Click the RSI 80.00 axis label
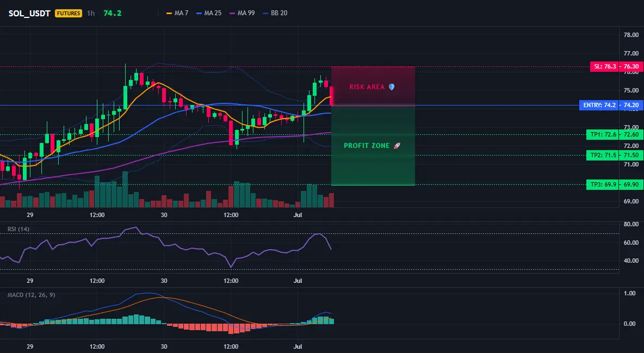 631,225
